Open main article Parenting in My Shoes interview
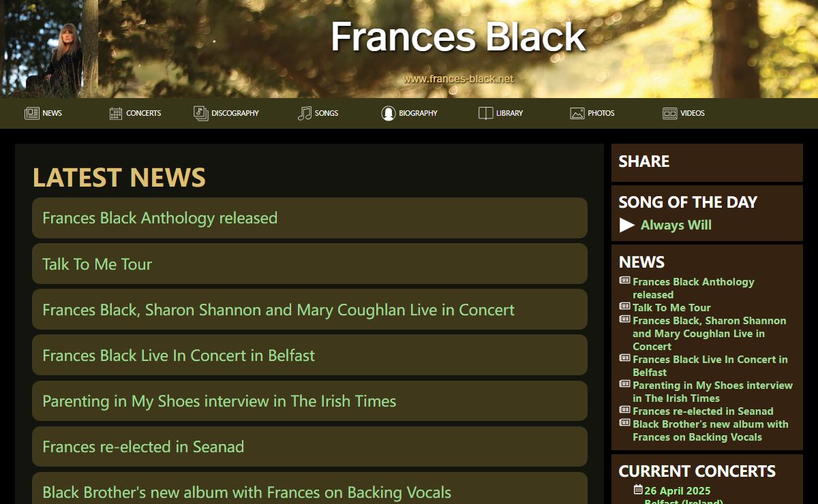Image resolution: width=818 pixels, height=504 pixels. [x=309, y=401]
